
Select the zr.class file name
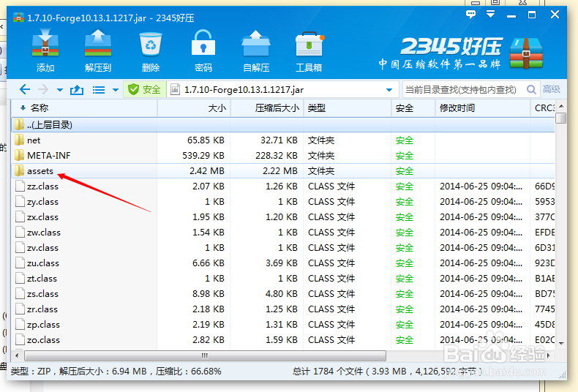click(x=42, y=309)
